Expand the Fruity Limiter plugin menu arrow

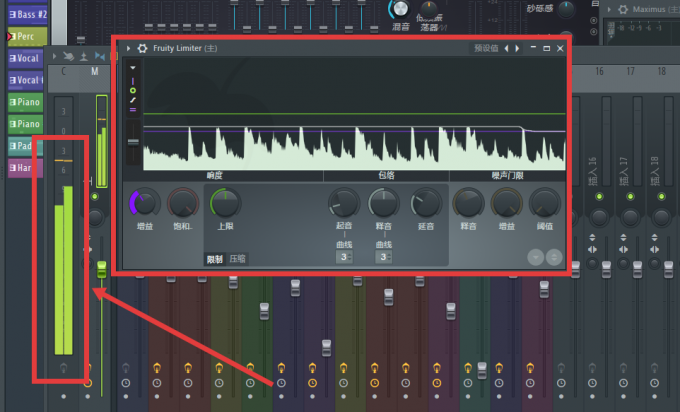pyautogui.click(x=128, y=48)
